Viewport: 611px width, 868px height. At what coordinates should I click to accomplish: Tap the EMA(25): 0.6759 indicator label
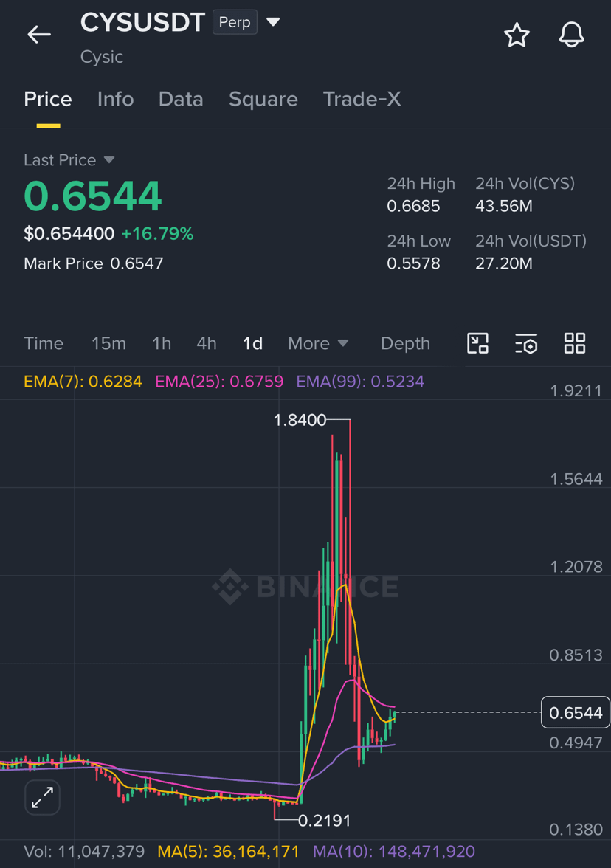[219, 382]
